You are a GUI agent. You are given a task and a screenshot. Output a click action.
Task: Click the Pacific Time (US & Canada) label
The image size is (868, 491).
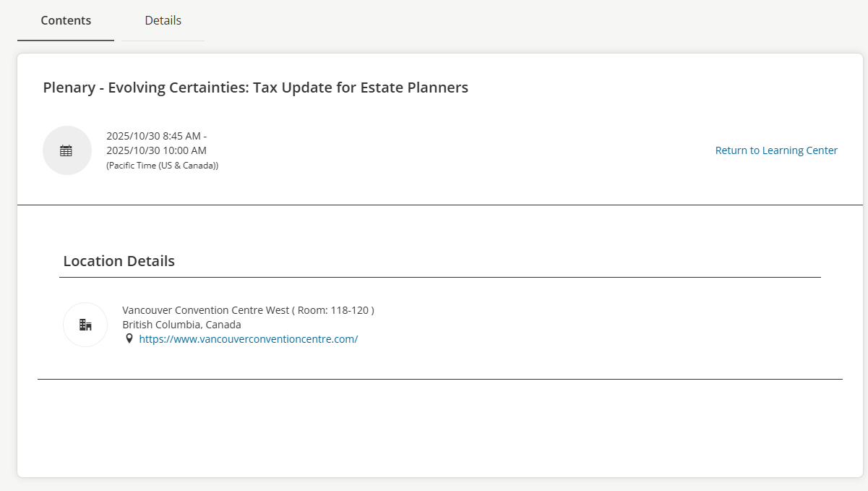(x=162, y=165)
